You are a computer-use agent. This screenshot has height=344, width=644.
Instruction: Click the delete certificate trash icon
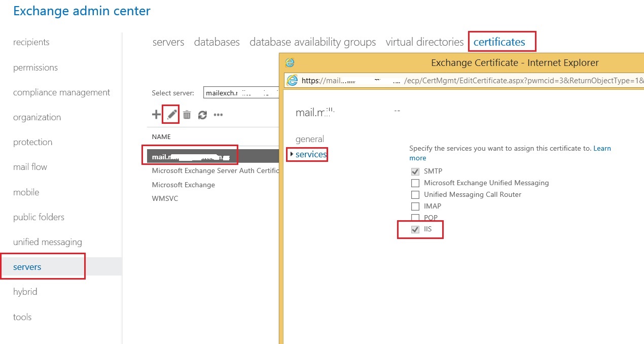click(187, 114)
